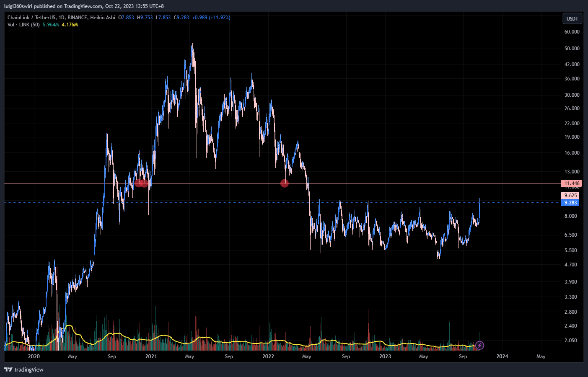Click the red circle marker near May 2022
Screen dimensions: 588x377
[x=285, y=183]
